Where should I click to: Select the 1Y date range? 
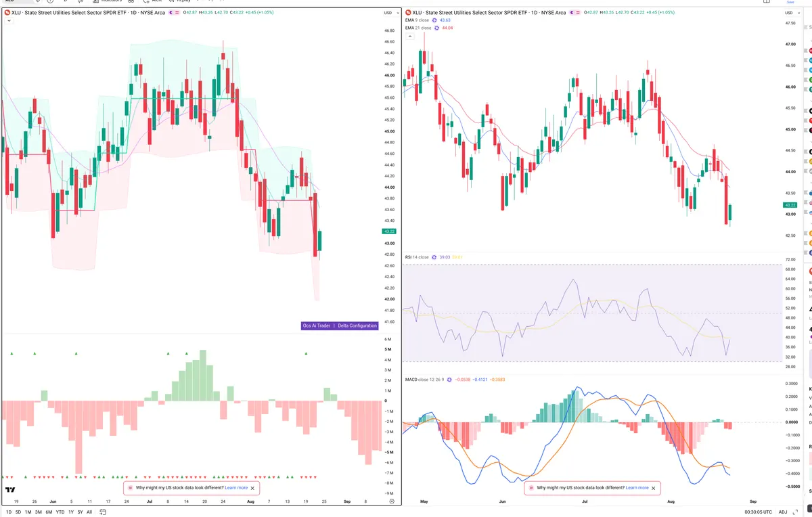point(70,512)
